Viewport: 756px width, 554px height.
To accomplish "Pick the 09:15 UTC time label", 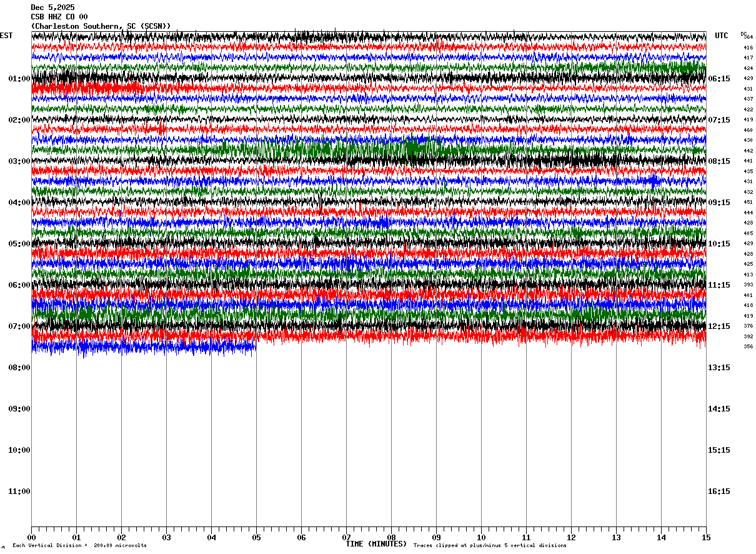I will [719, 203].
